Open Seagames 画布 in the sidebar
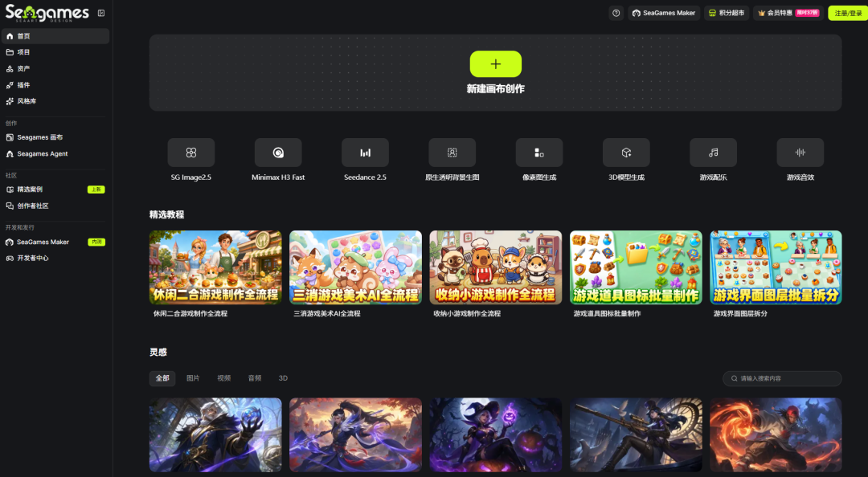Image resolution: width=868 pixels, height=477 pixels. (55, 137)
